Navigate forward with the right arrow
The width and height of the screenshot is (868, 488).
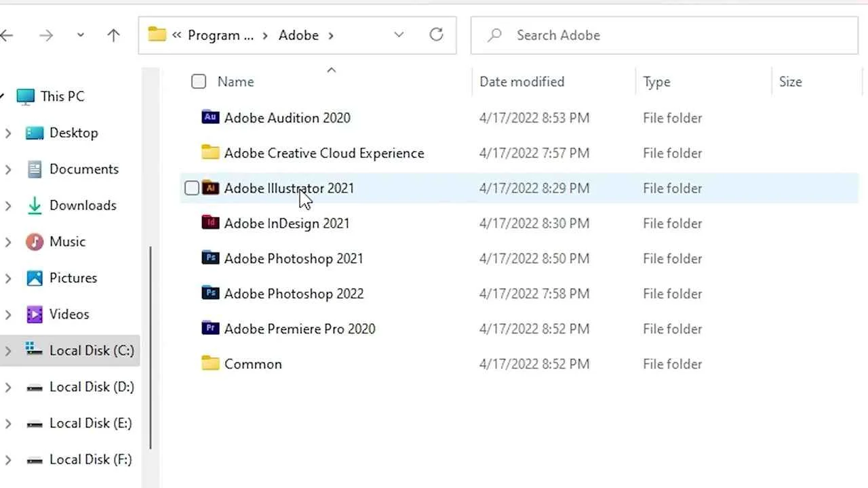click(46, 35)
